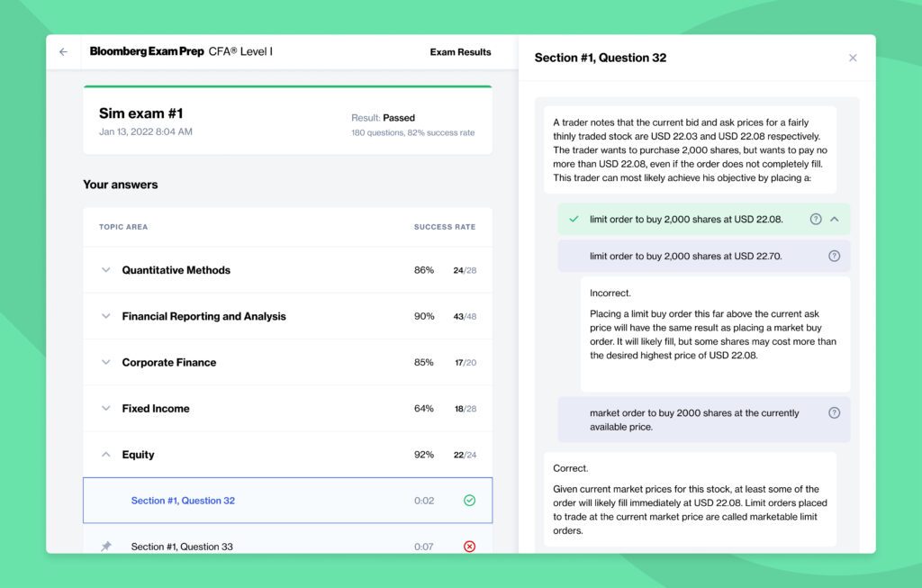Select the market order answer option
Image resolution: width=922 pixels, height=588 pixels.
tap(693, 420)
